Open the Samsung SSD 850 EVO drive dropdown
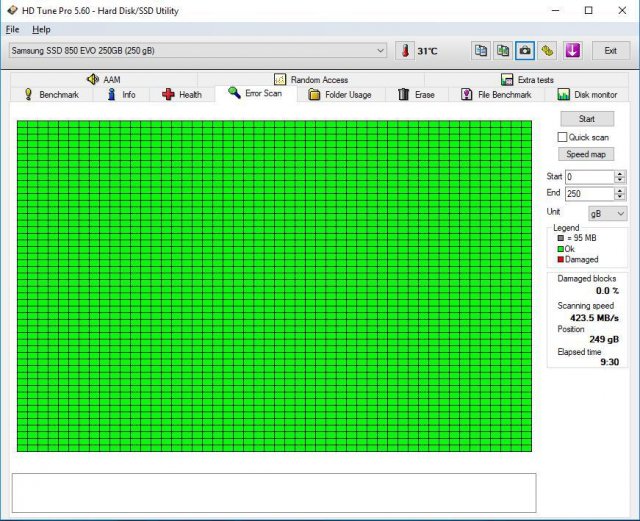Screen dimensions: 640x521 pyautogui.click(x=198, y=50)
